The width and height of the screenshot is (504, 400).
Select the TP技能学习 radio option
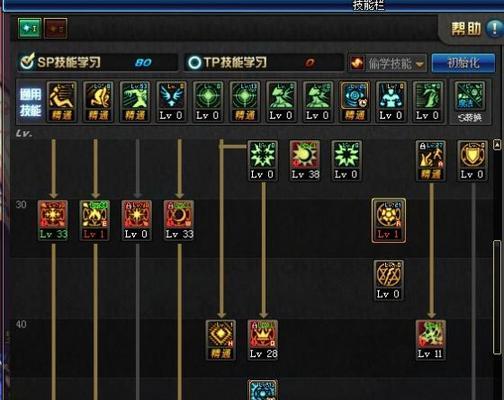[194, 62]
